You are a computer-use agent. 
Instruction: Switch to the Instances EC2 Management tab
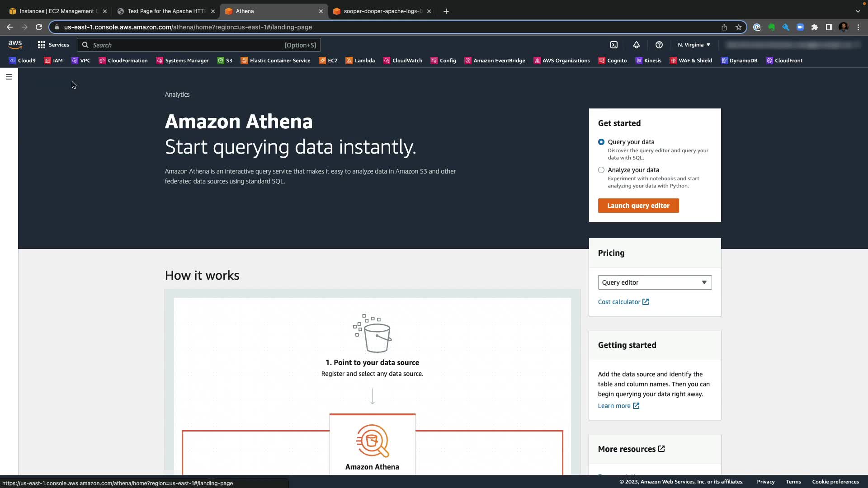(57, 11)
